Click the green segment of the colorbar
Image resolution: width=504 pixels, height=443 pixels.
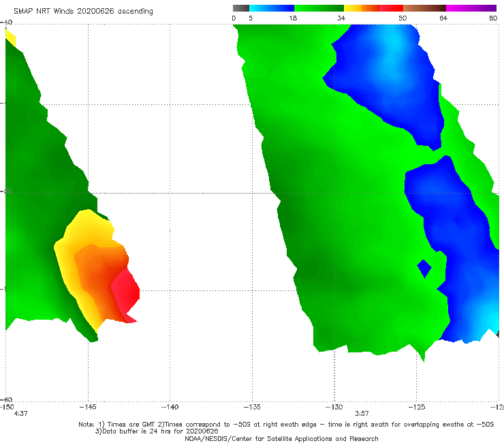point(319,8)
